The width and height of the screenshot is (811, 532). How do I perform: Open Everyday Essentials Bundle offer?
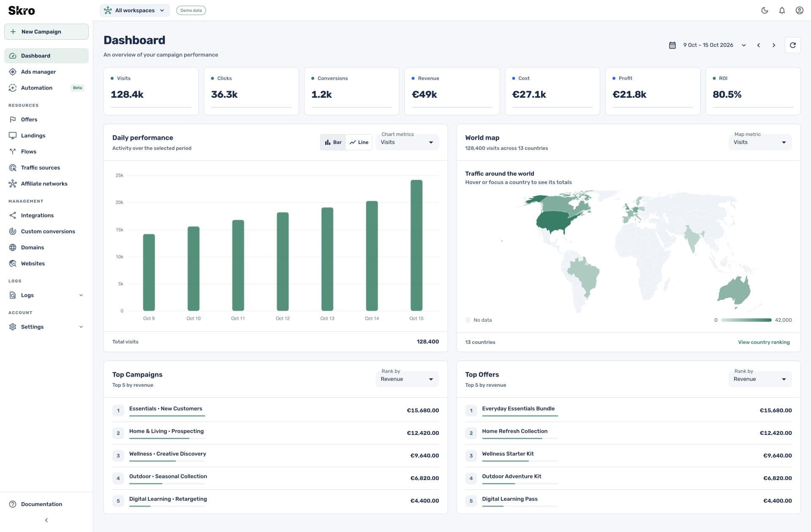(x=629, y=410)
